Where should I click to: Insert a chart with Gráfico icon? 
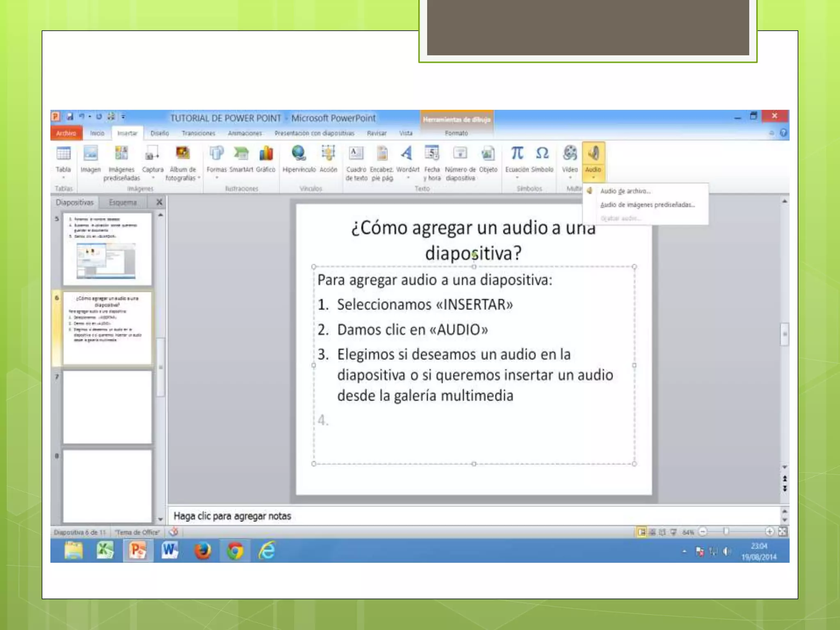pos(266,154)
